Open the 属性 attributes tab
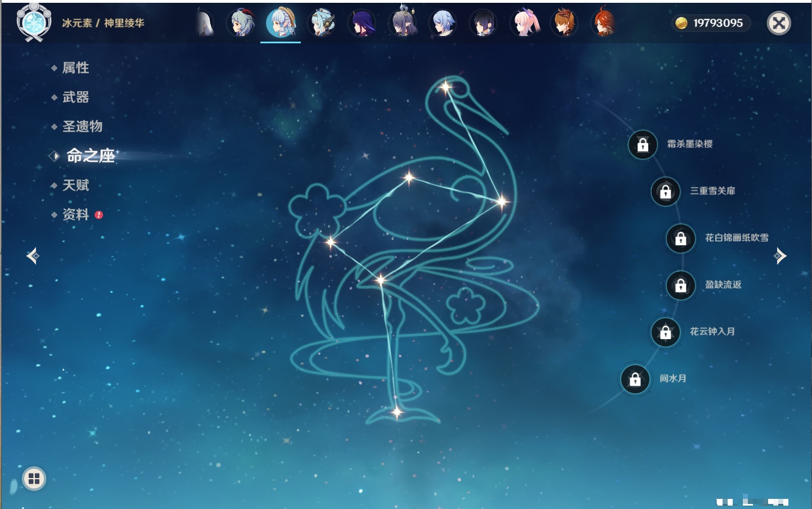This screenshot has height=509, width=812. click(75, 68)
